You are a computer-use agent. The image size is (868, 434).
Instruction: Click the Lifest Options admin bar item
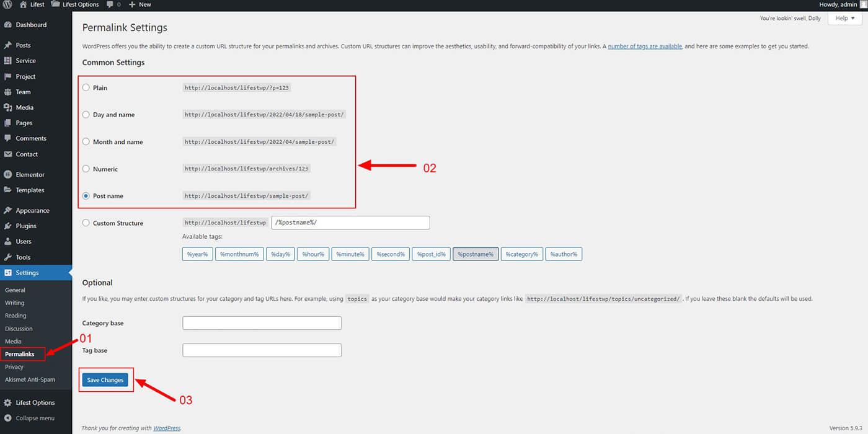point(75,4)
